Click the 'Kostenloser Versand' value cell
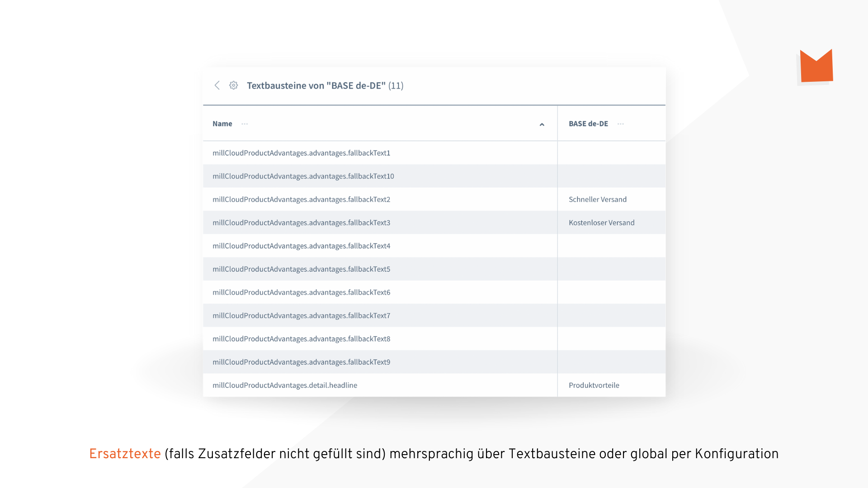 [611, 223]
